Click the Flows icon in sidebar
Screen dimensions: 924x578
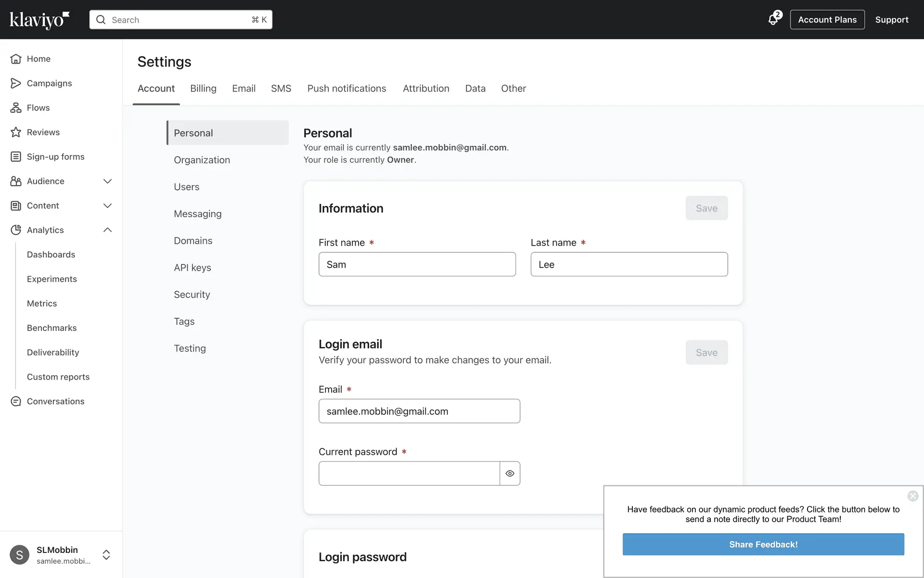point(16,108)
